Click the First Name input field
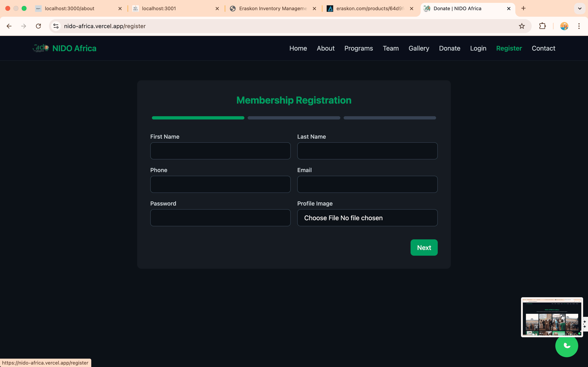 pos(220,151)
